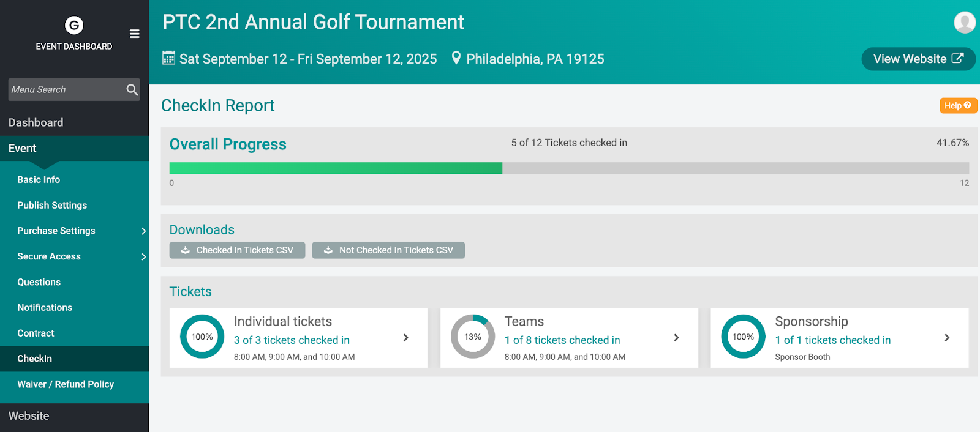This screenshot has height=432, width=980.
Task: Download Checked In Tickets CSV
Action: pyautogui.click(x=237, y=250)
